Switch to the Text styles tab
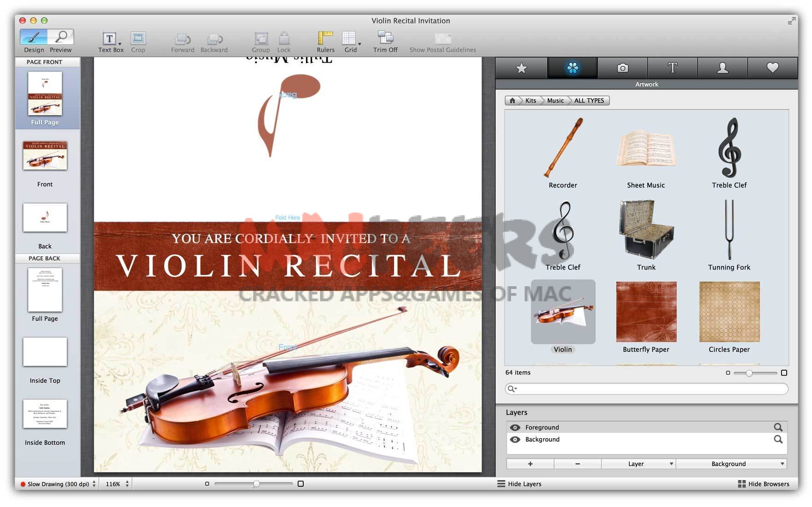 click(672, 68)
